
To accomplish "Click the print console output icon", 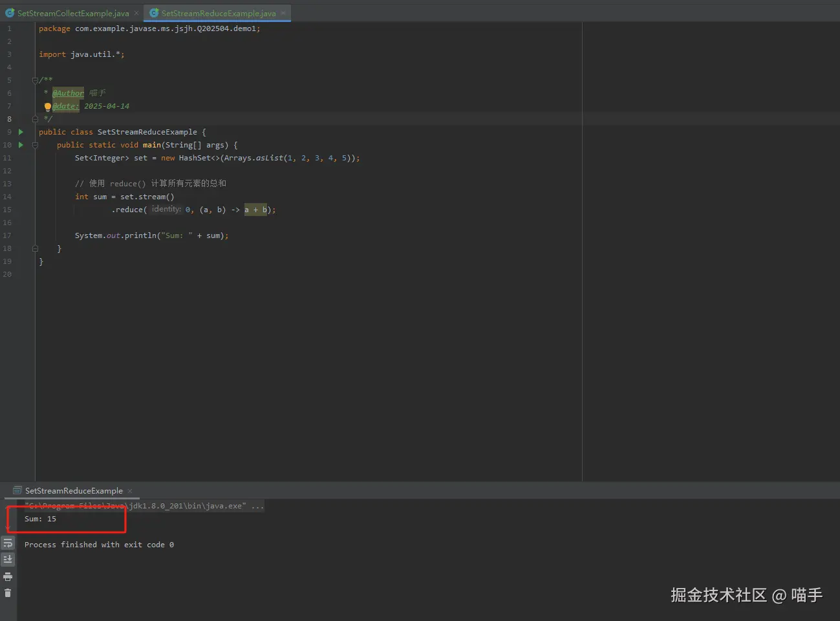I will (8, 576).
